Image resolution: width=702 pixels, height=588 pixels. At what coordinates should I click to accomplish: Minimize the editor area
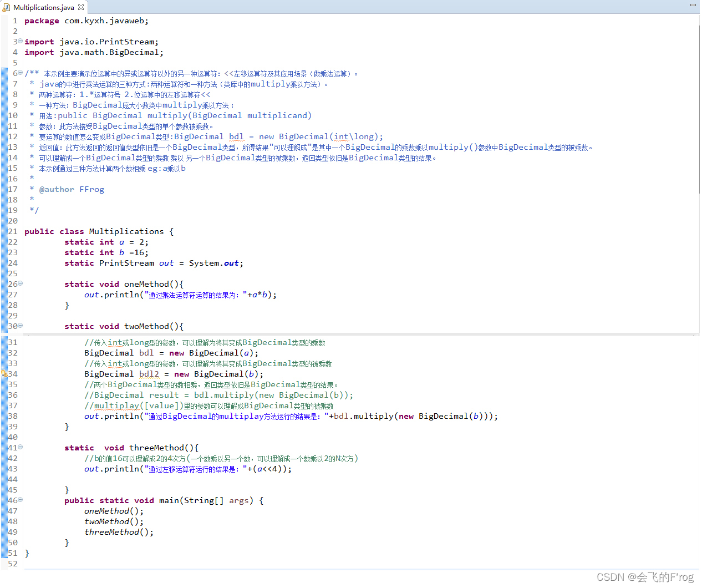tap(693, 4)
